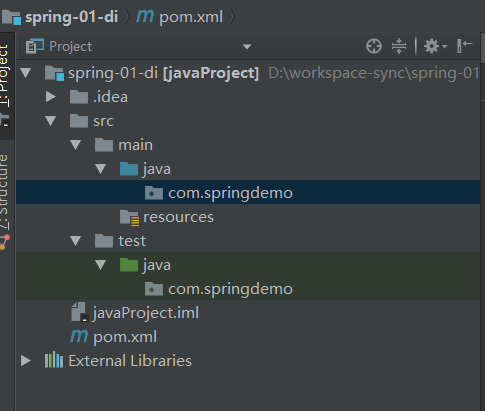The width and height of the screenshot is (485, 411).
Task: Click the Maven pom.xml file icon
Action: [x=79, y=336]
